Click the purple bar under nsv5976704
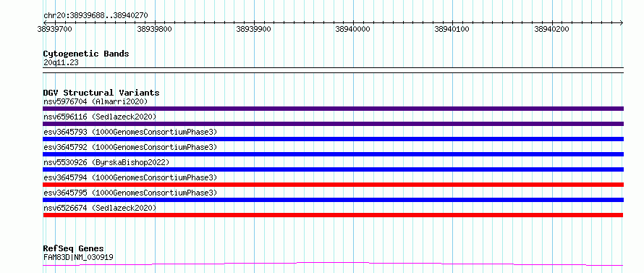 (x=333, y=109)
